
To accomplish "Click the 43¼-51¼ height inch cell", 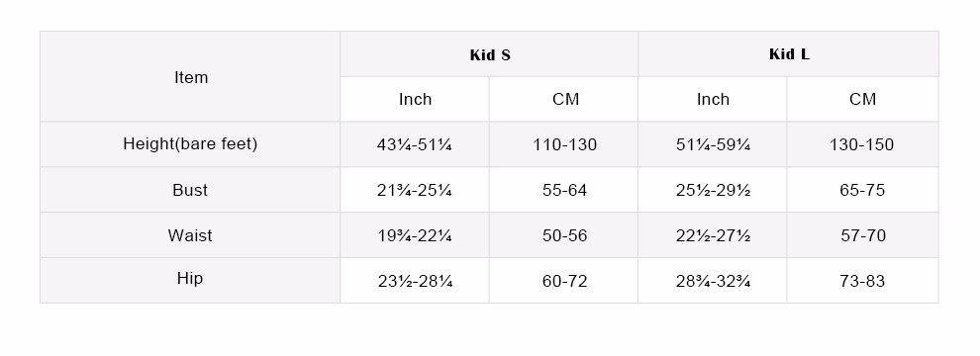I will [x=415, y=144].
